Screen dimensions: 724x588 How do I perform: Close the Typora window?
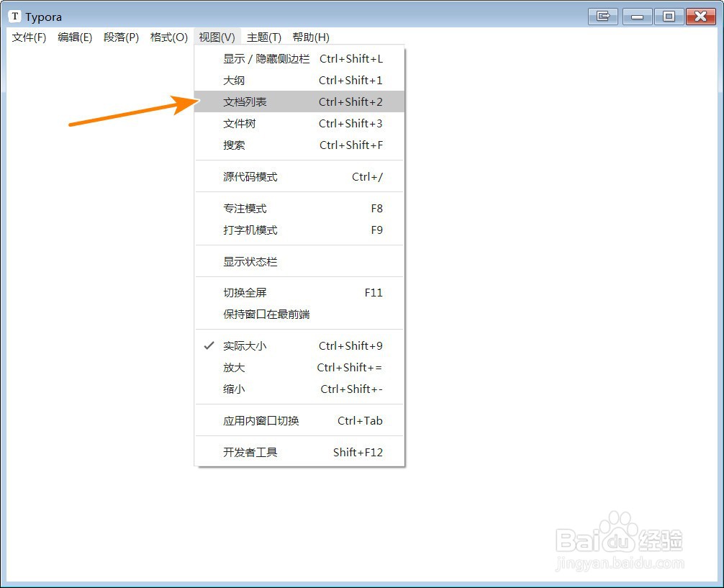[700, 17]
